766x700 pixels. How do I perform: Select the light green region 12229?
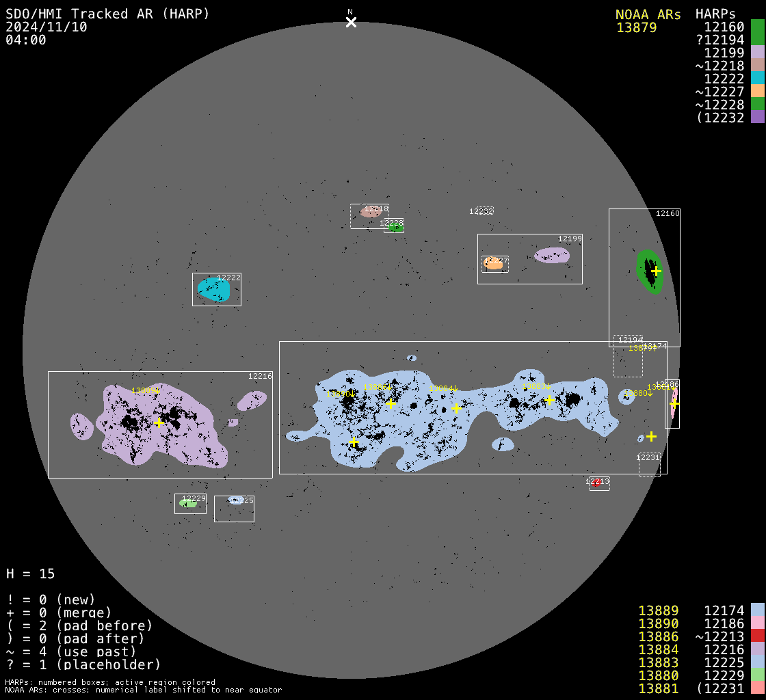187,504
